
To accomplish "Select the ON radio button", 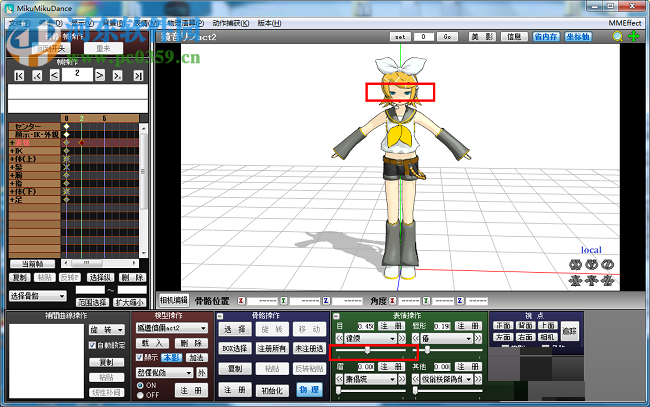I will pyautogui.click(x=141, y=385).
